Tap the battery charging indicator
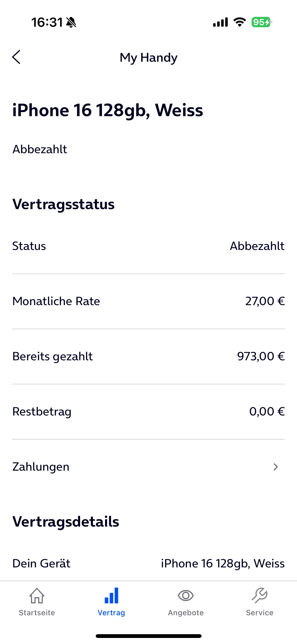Viewport: 297px width, 644px height. (261, 22)
